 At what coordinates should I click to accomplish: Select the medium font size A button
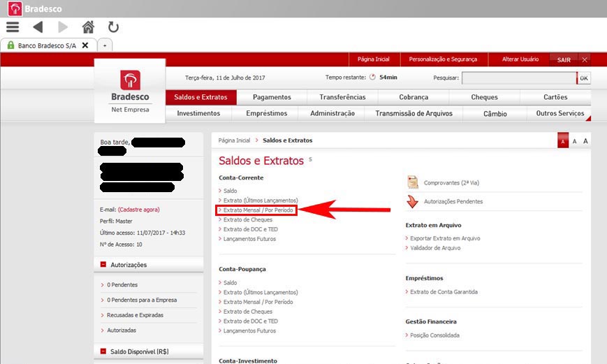574,141
